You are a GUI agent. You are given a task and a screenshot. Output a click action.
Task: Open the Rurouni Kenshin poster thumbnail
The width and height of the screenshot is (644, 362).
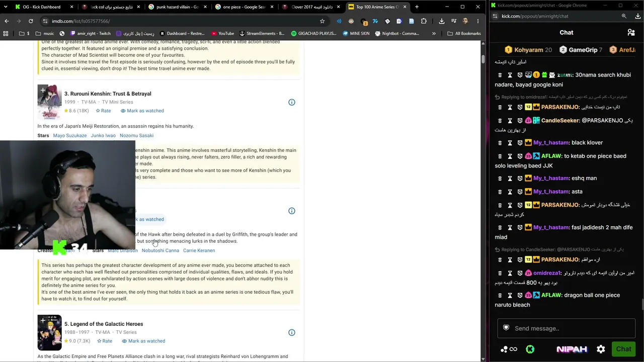point(50,102)
